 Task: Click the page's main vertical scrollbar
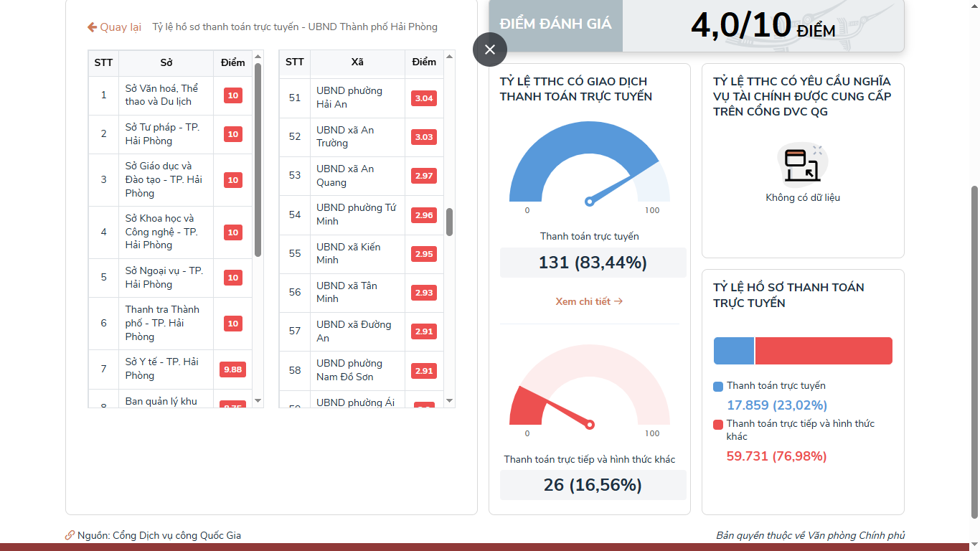974,352
